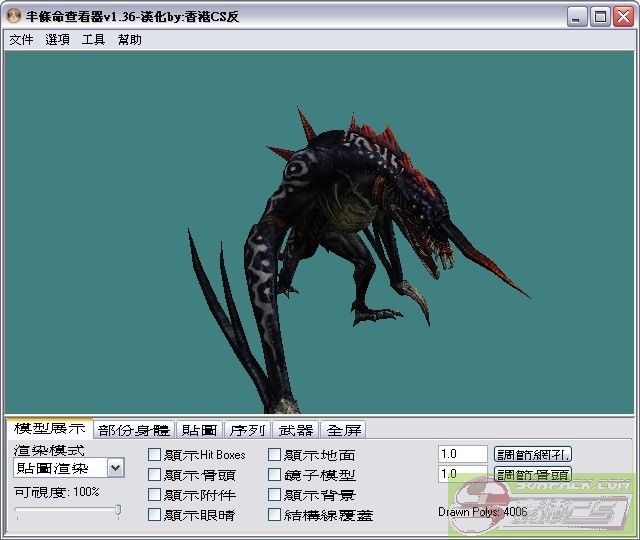This screenshot has width=640, height=540.
Task: Minimize the model viewer window
Action: [577, 17]
